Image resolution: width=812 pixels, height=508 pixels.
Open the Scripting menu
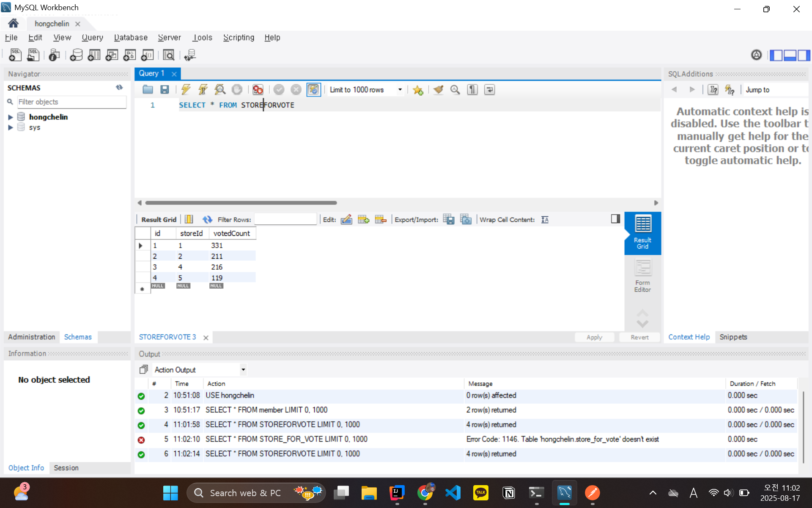(239, 38)
